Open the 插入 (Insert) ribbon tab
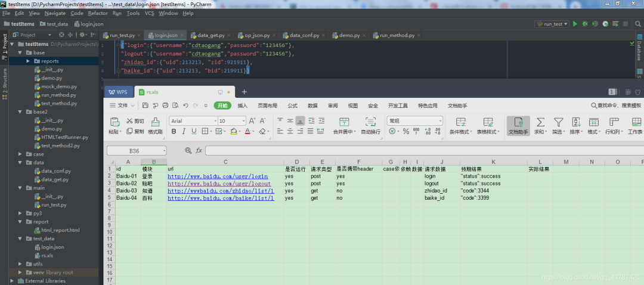This screenshot has width=644, height=285. [243, 106]
